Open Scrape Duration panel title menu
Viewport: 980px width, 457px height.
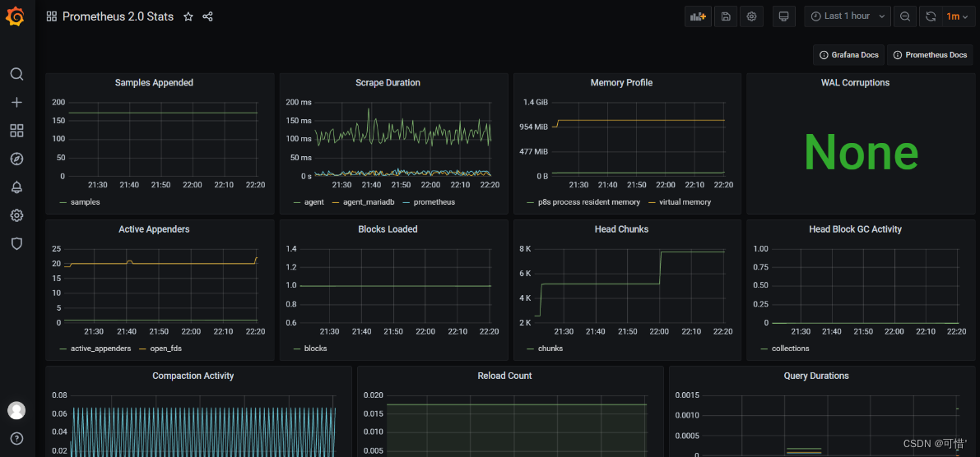coord(388,82)
